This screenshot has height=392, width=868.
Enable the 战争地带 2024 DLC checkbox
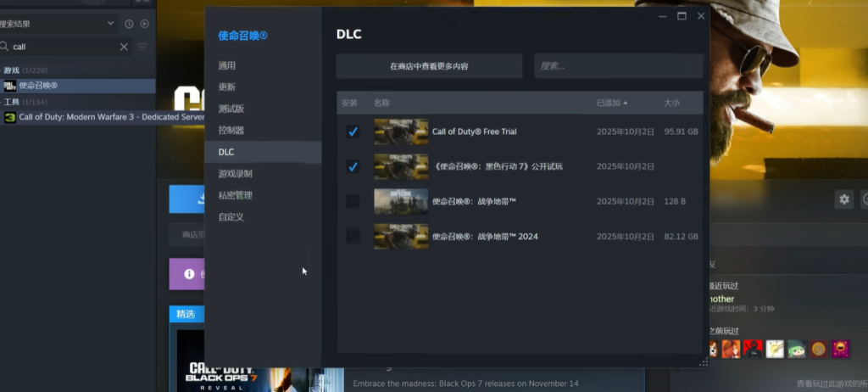click(x=353, y=236)
